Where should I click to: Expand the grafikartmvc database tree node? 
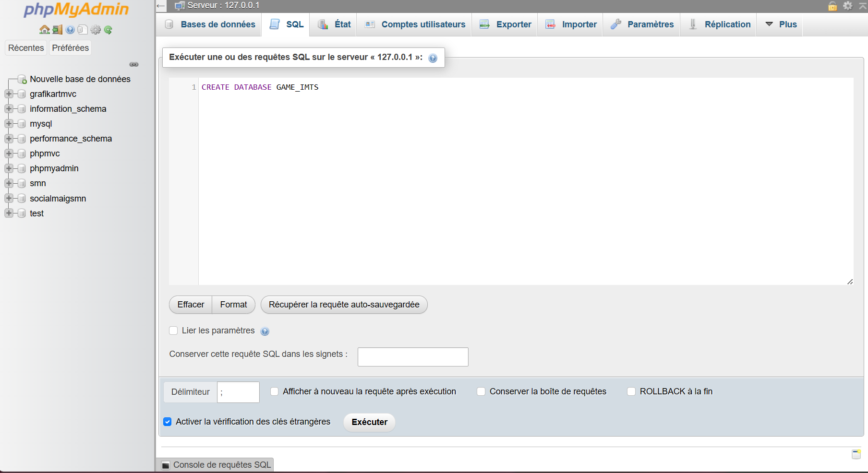[9, 94]
